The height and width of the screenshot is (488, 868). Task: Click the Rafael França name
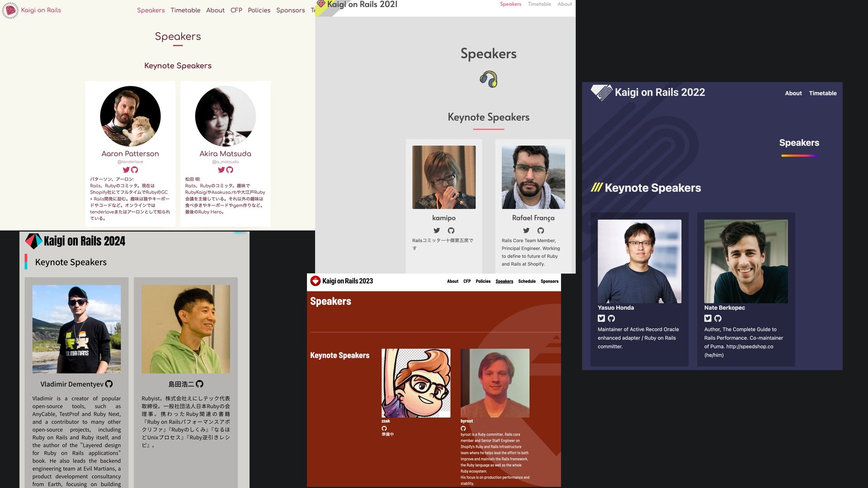pos(533,218)
